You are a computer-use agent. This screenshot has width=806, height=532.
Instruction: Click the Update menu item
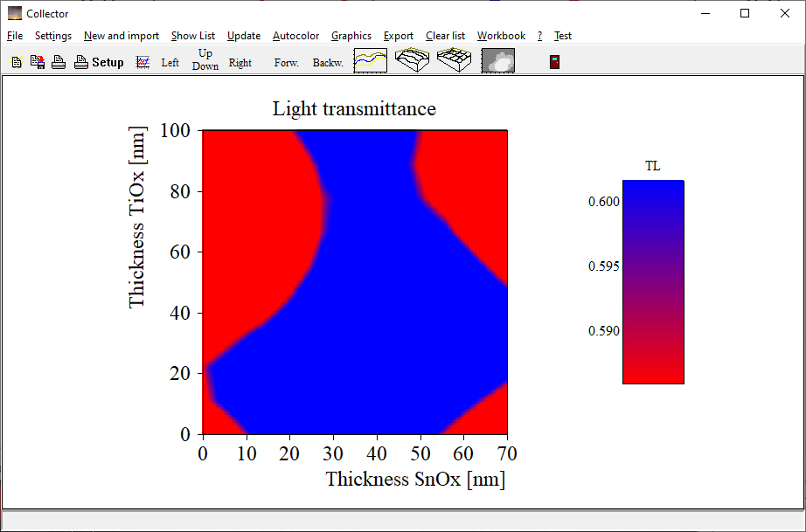(244, 36)
